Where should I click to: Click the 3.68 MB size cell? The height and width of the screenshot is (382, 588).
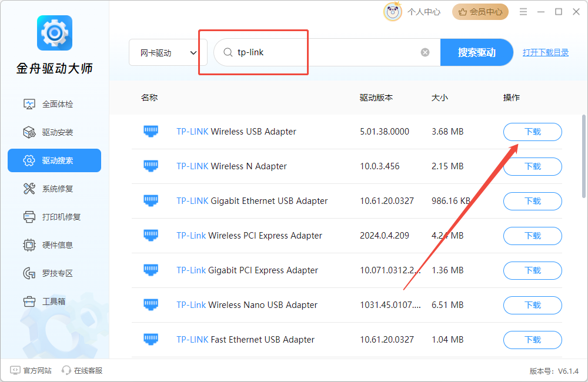[x=447, y=132]
